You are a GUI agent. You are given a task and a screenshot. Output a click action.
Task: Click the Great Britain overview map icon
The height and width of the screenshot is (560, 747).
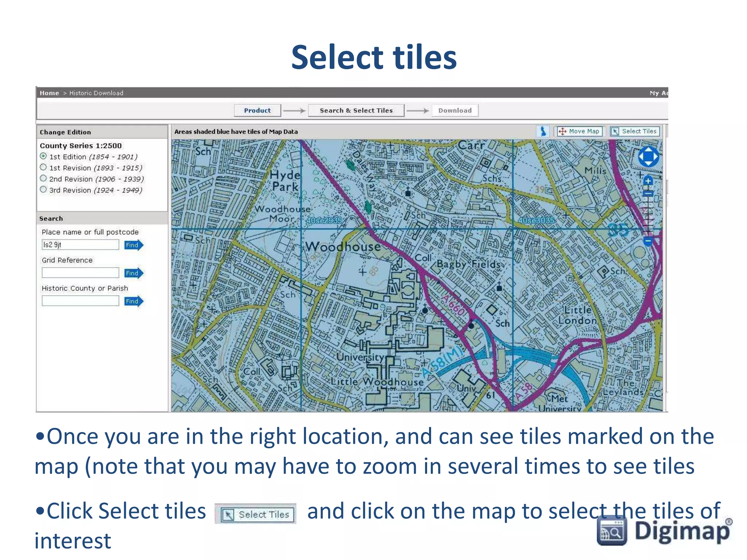[x=543, y=131]
